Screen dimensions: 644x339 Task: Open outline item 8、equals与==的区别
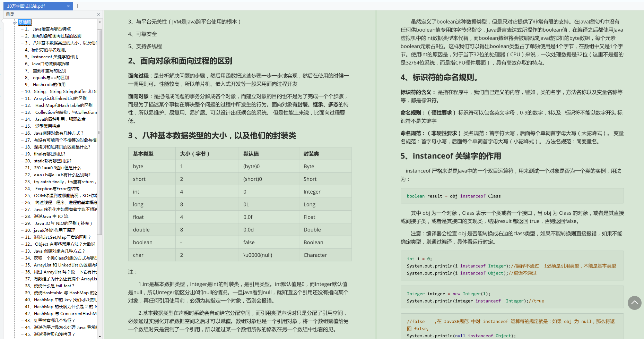click(x=47, y=78)
